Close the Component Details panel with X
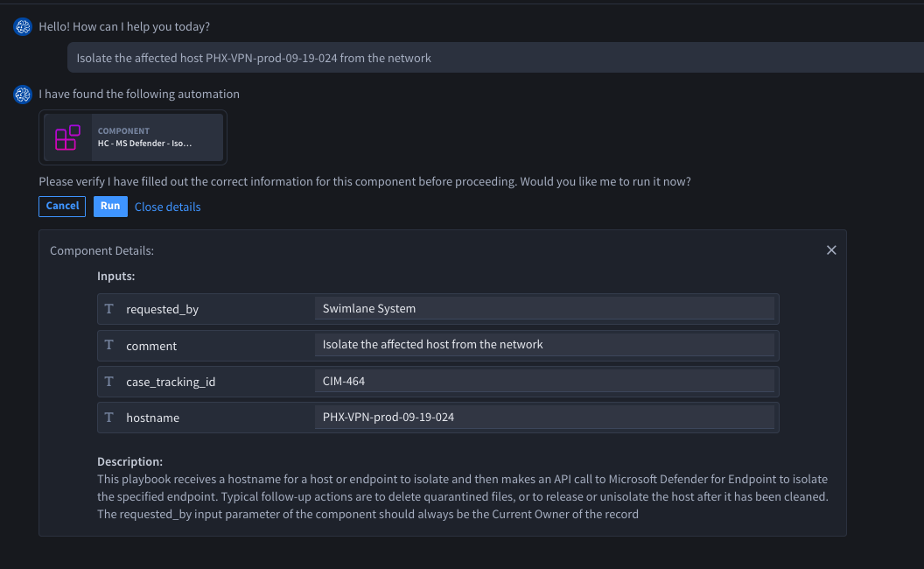924x569 pixels. tap(831, 250)
